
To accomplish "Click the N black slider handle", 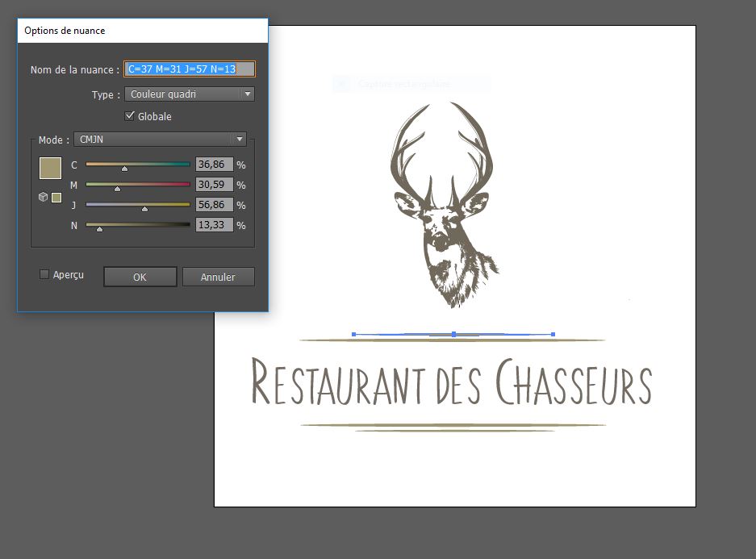I will 99,229.
